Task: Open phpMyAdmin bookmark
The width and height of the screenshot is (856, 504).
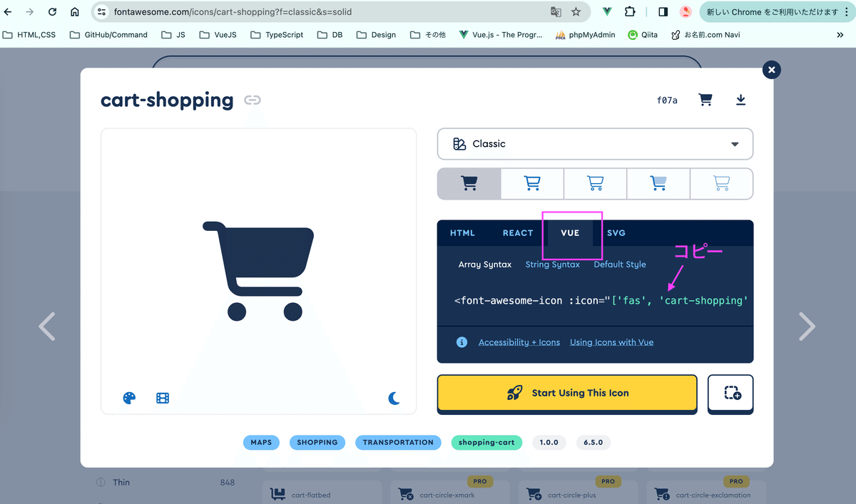Action: coord(586,34)
